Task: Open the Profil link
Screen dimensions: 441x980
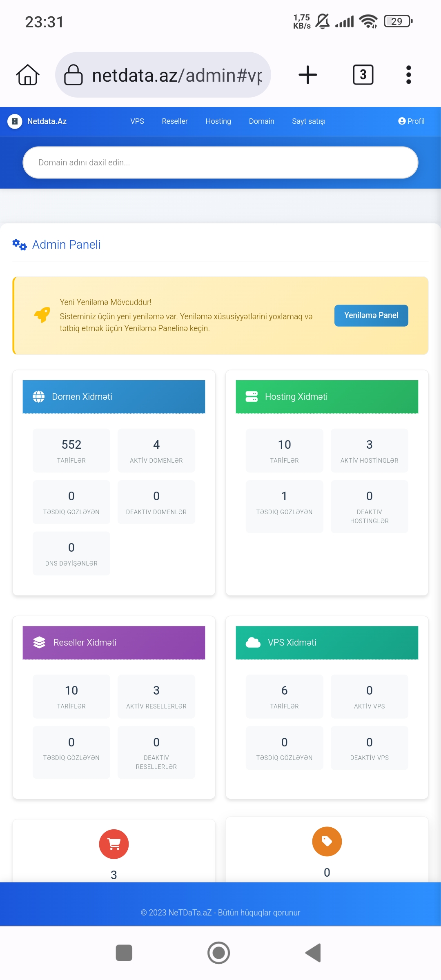Action: (x=411, y=121)
